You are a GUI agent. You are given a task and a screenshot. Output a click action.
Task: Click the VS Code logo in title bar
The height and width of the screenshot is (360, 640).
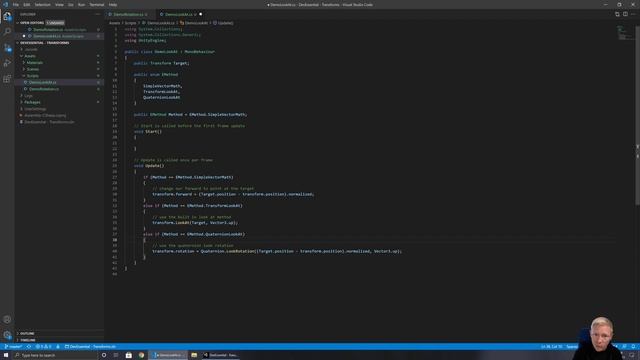pos(5,4)
